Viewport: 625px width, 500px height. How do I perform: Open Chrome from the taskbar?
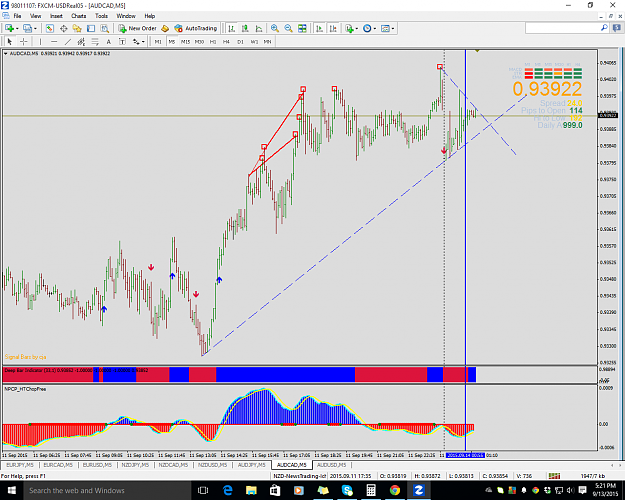coord(395,490)
